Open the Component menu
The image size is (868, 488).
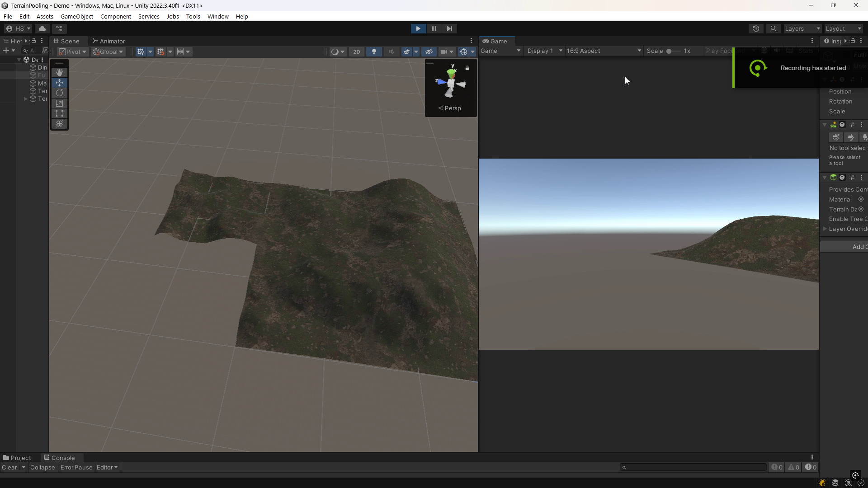(x=116, y=16)
